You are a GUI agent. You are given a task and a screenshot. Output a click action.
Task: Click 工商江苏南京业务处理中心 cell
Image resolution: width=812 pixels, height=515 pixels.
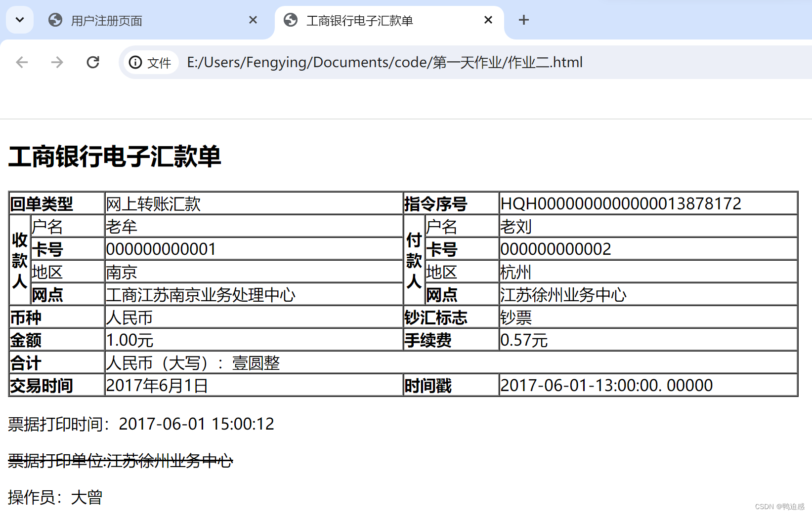(x=254, y=294)
